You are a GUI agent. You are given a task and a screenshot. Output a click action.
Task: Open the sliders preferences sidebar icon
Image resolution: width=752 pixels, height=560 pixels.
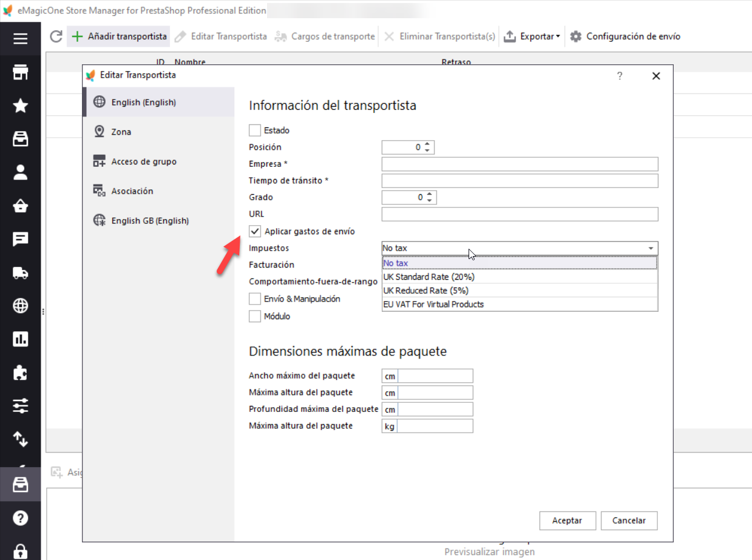(21, 405)
